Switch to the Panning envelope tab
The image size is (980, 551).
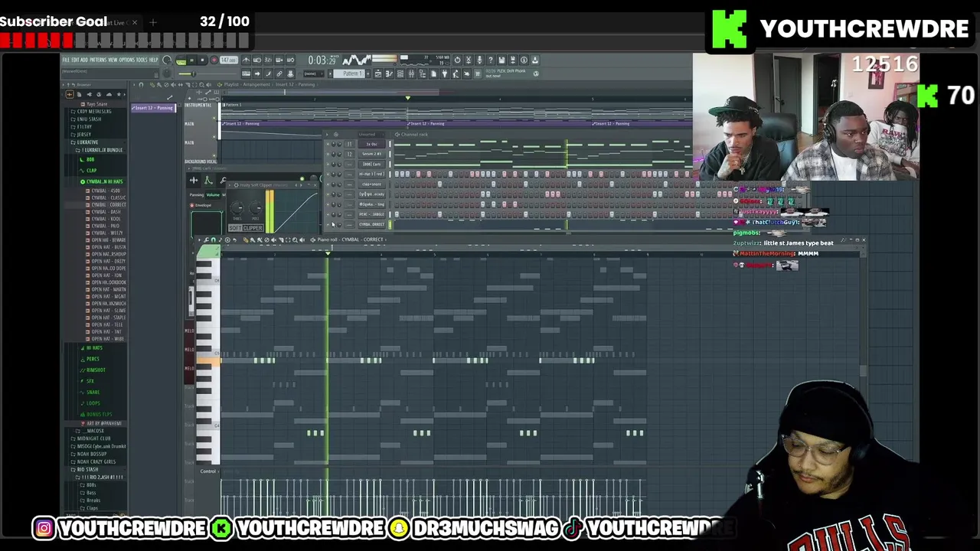(196, 195)
